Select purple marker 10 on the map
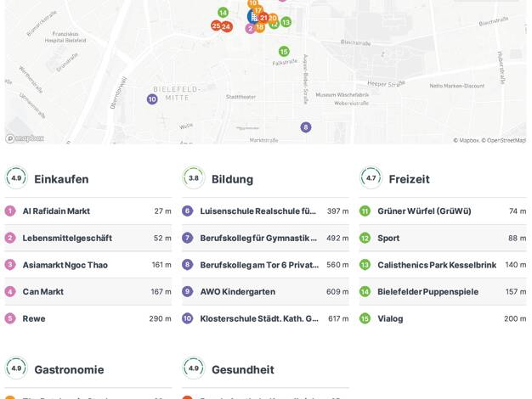Viewport: 532px width, 399px height. point(152,99)
